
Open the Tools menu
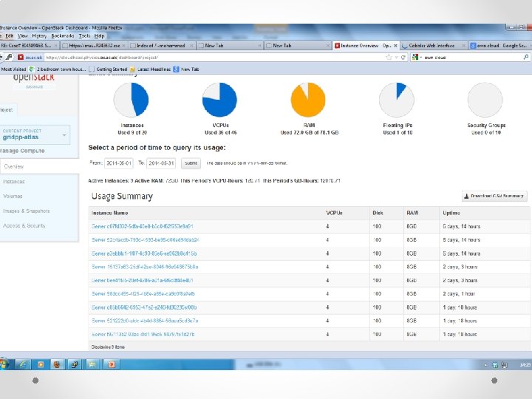pyautogui.click(x=84, y=35)
